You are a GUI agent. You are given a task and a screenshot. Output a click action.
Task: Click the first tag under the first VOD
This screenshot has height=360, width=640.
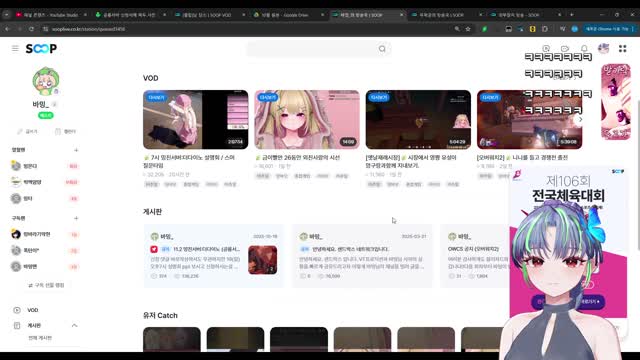pyautogui.click(x=151, y=184)
